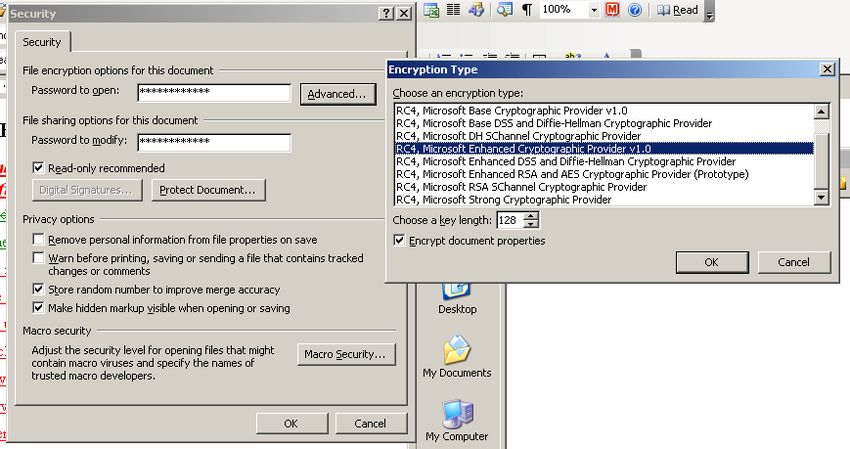Toggle Show/Hide paragraph marks icon

tap(526, 10)
